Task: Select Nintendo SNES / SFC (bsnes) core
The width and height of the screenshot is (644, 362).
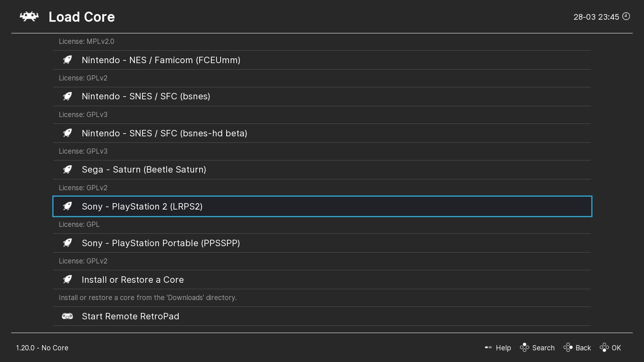Action: pyautogui.click(x=146, y=97)
